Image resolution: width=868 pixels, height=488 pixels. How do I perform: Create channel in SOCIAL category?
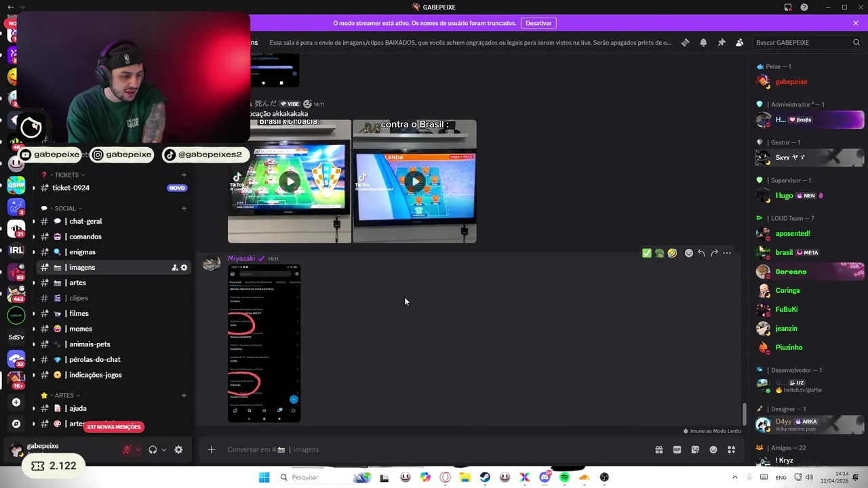tap(184, 208)
